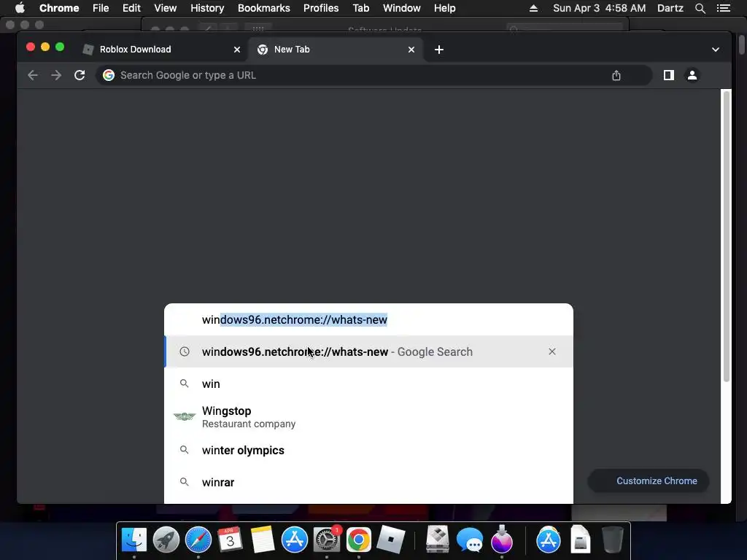The width and height of the screenshot is (747, 560).
Task: Pick the Wingstop restaurant company suggestion
Action: point(368,416)
